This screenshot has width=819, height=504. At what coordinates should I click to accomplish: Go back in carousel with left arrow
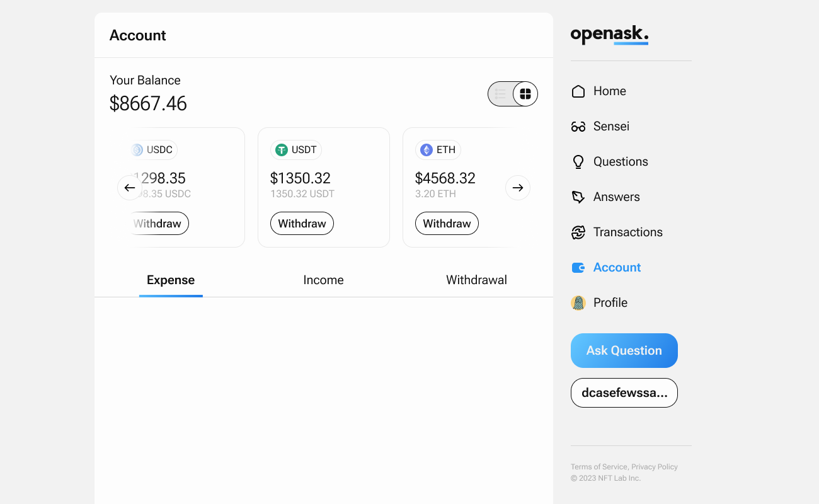pyautogui.click(x=130, y=187)
